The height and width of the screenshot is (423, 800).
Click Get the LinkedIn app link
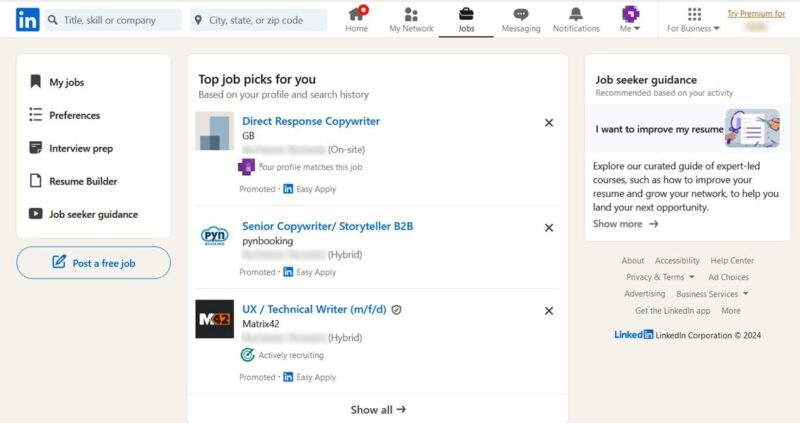click(x=672, y=311)
